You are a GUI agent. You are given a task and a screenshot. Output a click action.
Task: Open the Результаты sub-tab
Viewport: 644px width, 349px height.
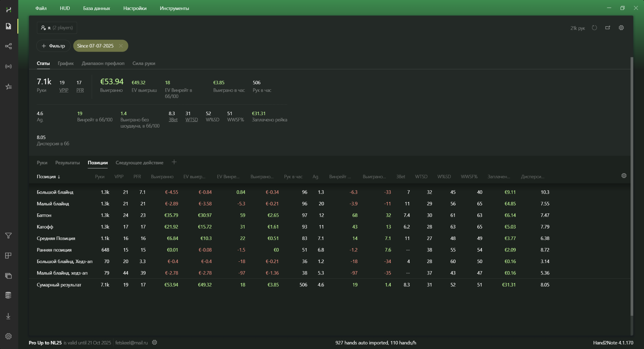[x=67, y=163]
